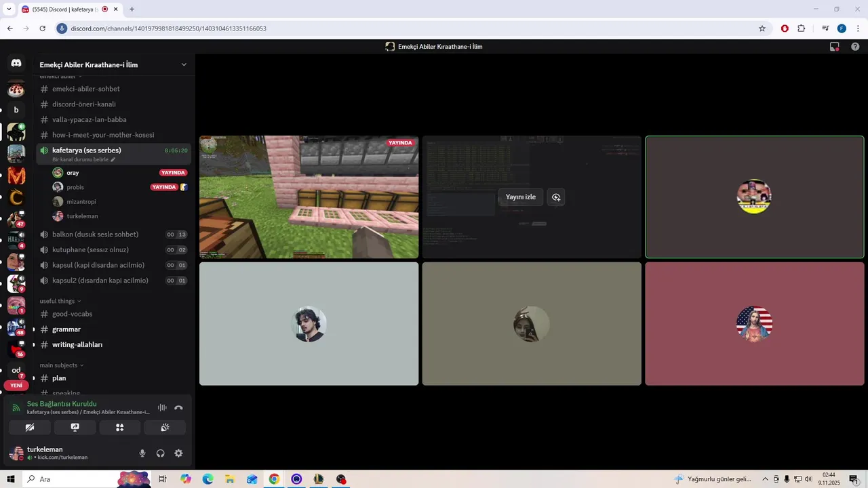The image size is (868, 488).
Task: Open the Windows Start menu
Action: (x=11, y=479)
